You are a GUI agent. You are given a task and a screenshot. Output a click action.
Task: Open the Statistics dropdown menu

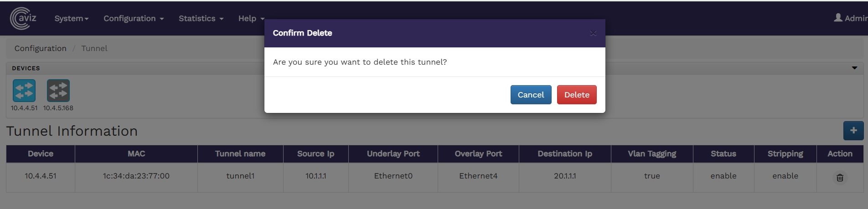(x=201, y=19)
